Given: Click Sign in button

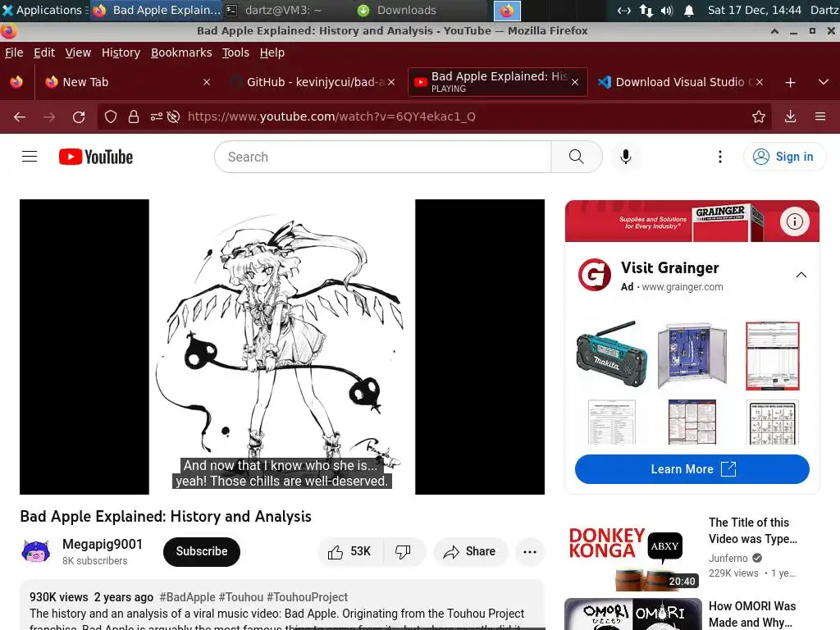Looking at the screenshot, I should coord(784,157).
